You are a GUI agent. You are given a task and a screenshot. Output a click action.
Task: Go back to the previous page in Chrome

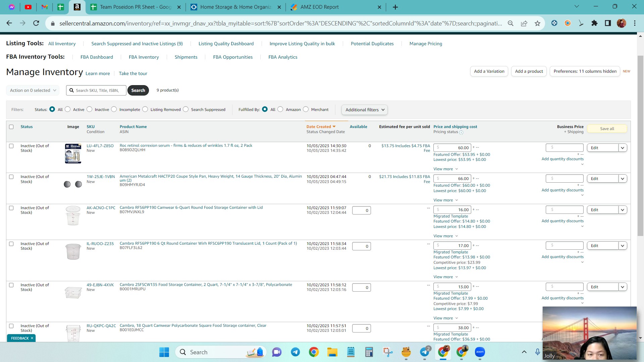tap(9, 23)
